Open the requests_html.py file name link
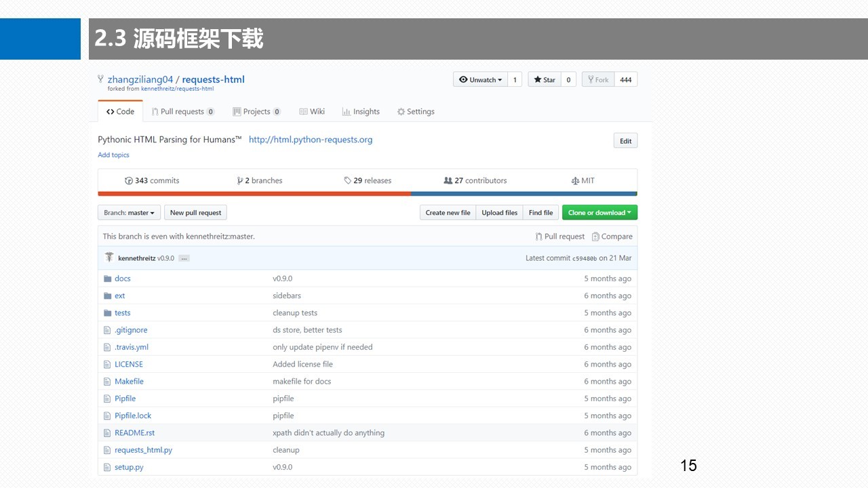868x488 pixels. 143,450
